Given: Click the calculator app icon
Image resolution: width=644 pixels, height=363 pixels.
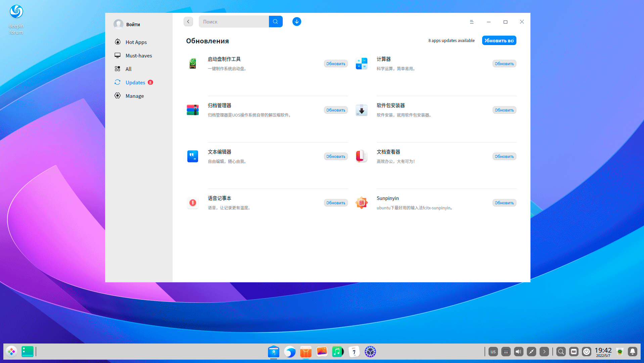Looking at the screenshot, I should pyautogui.click(x=361, y=64).
